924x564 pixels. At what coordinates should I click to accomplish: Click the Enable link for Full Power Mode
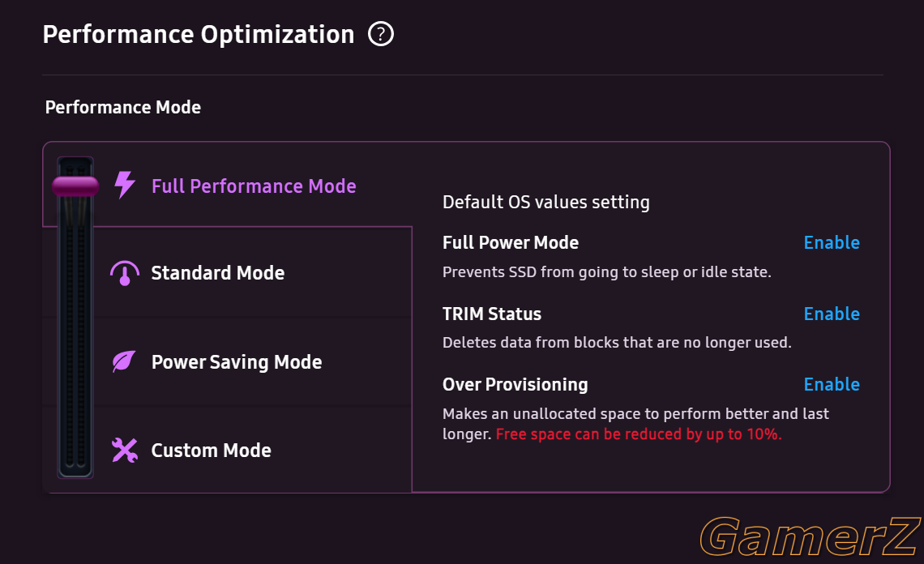click(x=832, y=242)
